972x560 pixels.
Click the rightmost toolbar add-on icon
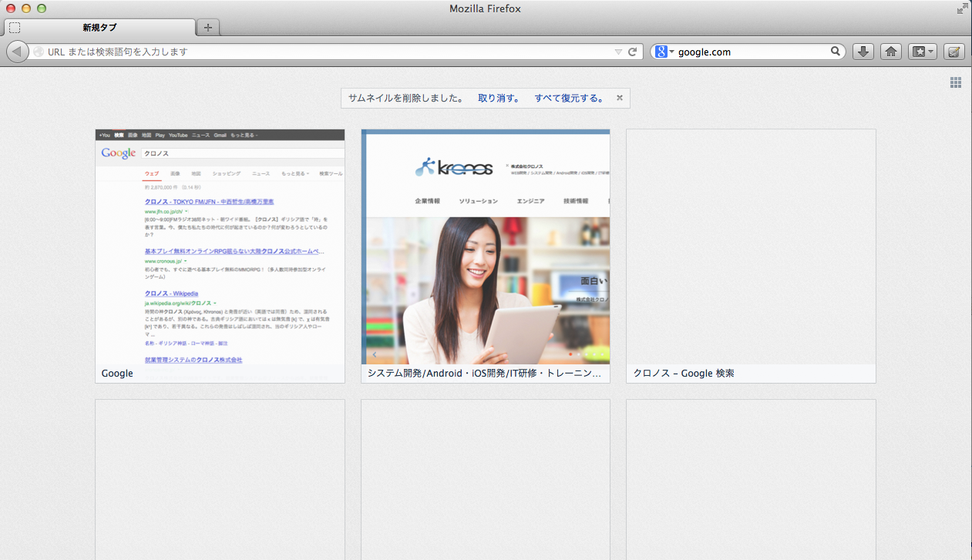click(954, 52)
